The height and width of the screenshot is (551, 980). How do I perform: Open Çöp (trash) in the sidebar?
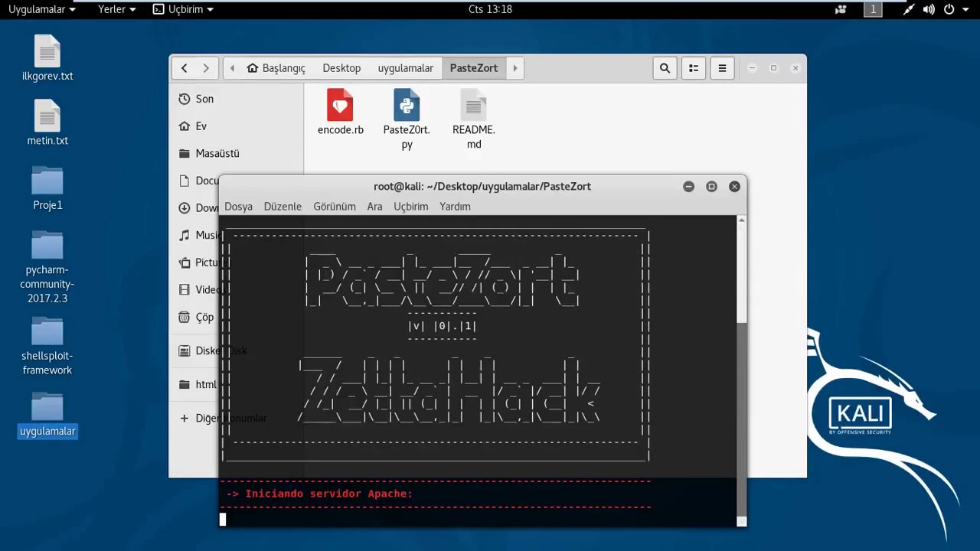(x=197, y=317)
